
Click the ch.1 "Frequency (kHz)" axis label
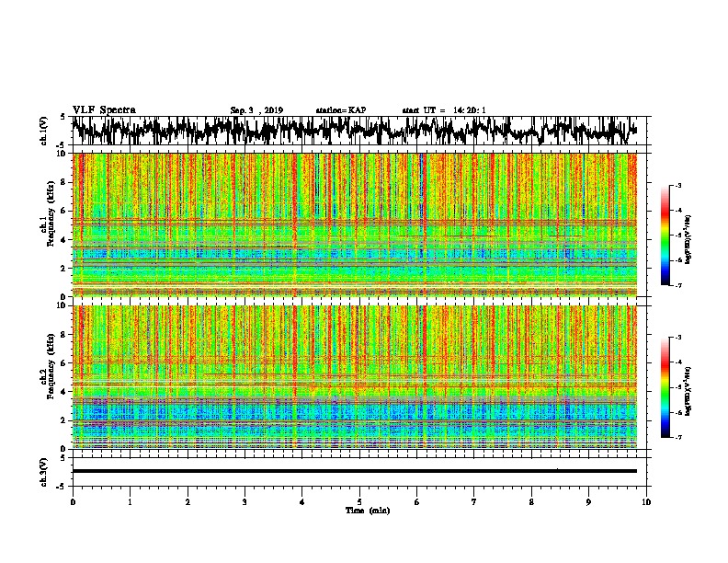point(51,213)
